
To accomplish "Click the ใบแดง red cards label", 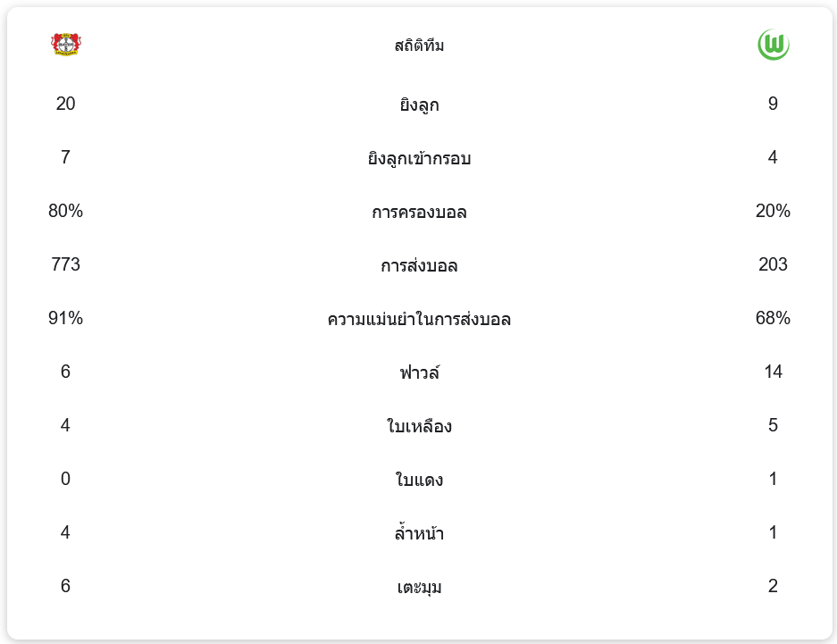I will click(x=419, y=481).
